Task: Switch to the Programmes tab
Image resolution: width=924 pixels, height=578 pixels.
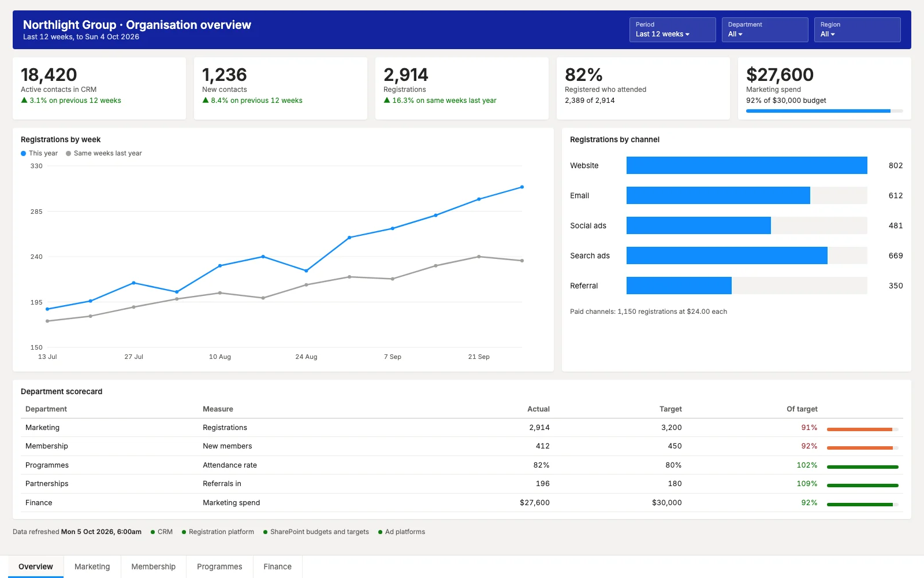Action: 219,566
